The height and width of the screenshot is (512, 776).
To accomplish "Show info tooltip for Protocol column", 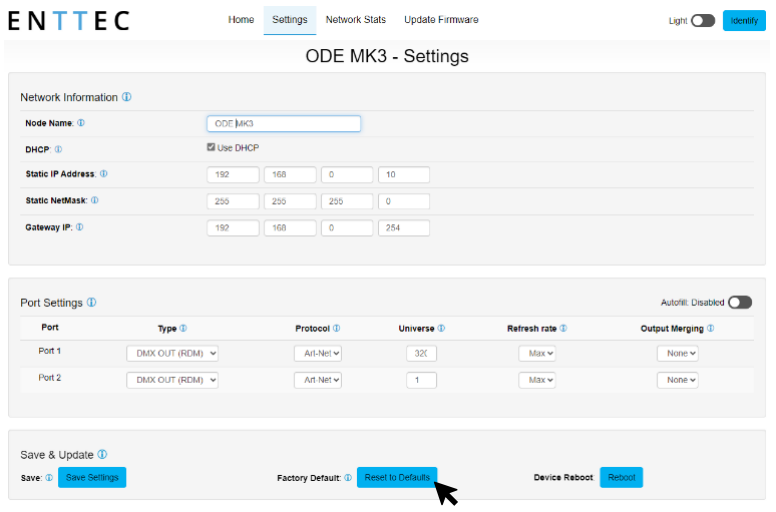I will (x=337, y=328).
